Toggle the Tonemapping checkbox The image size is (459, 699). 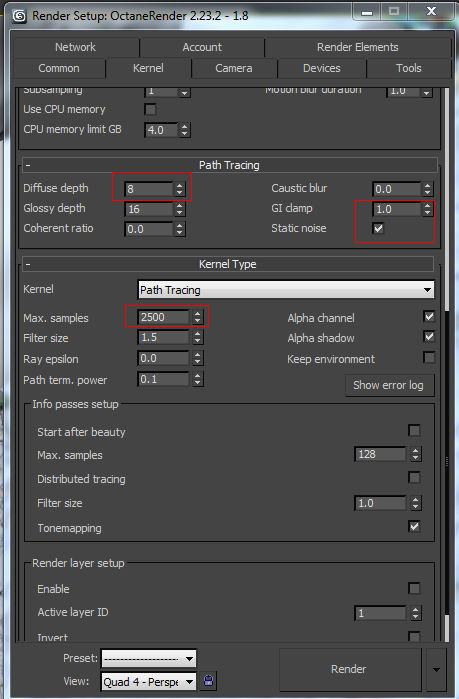click(414, 526)
